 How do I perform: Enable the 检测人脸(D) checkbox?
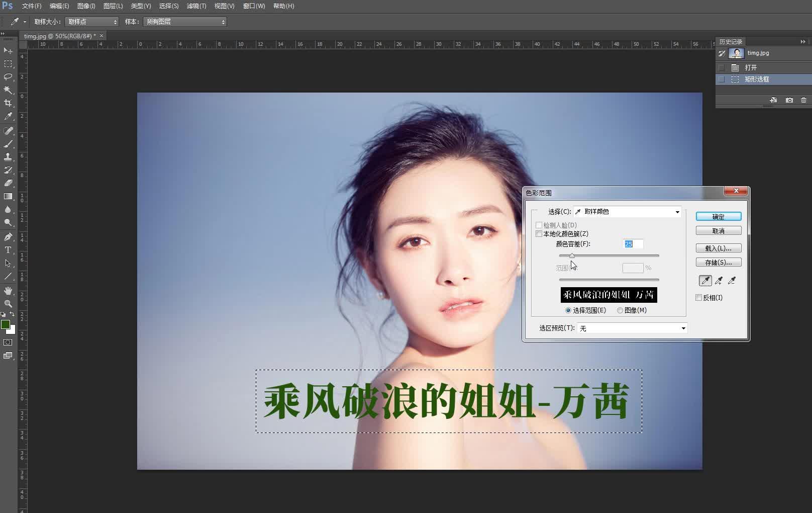[x=539, y=225]
